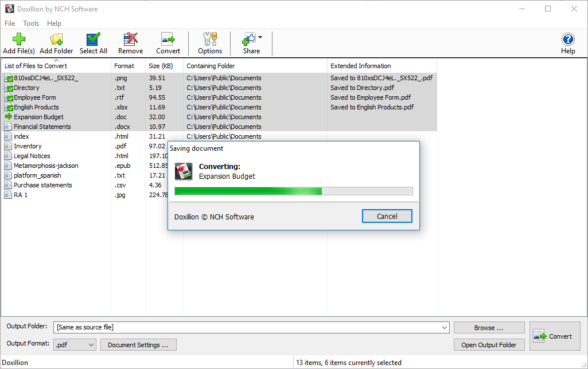Screen dimensions: 588x369
Task: Click the index row's containing folder path
Action: [224, 136]
